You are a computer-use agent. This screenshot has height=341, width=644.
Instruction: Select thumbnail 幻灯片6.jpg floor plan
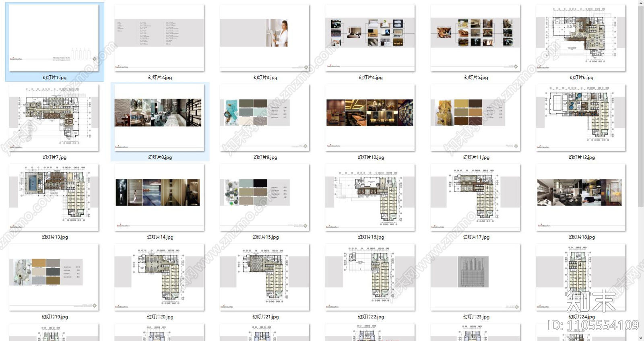pos(581,38)
